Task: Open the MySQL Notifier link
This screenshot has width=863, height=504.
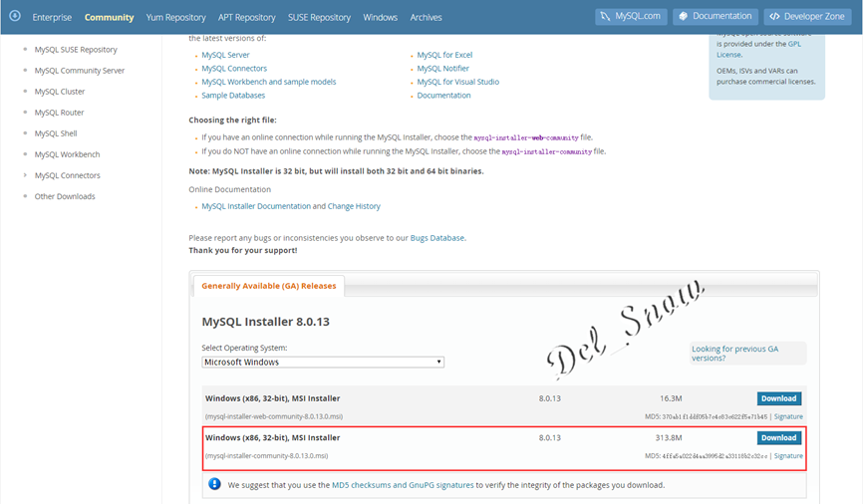Action: pyautogui.click(x=442, y=68)
